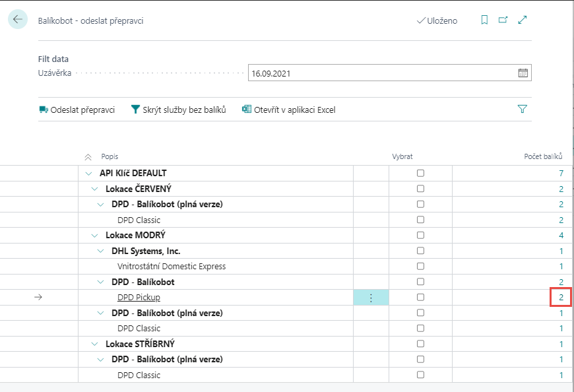Click Odeslat přepravci action
Viewport: 574px width, 392px height.
coord(77,110)
